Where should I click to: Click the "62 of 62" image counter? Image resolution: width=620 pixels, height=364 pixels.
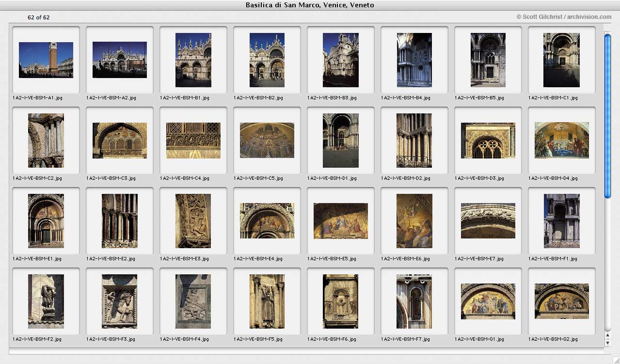click(38, 17)
